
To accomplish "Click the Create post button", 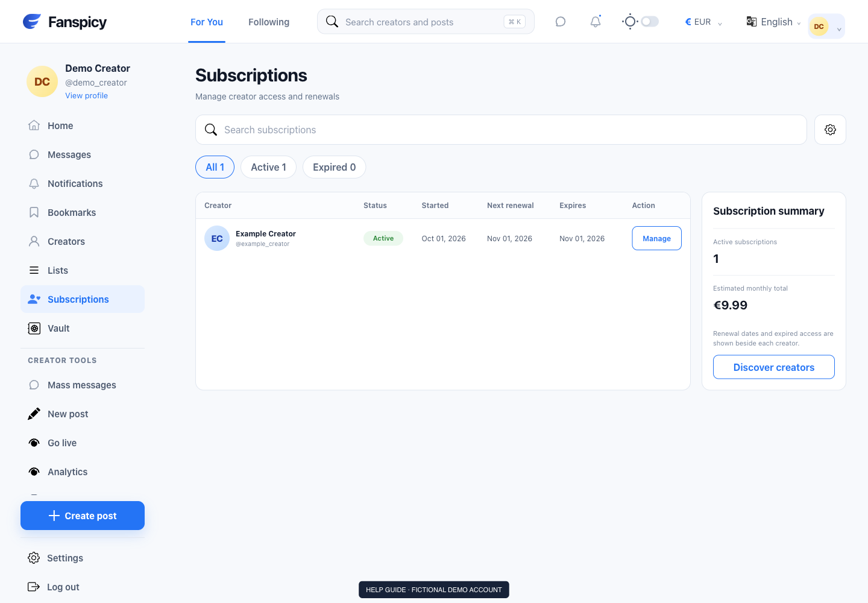I will pos(83,516).
